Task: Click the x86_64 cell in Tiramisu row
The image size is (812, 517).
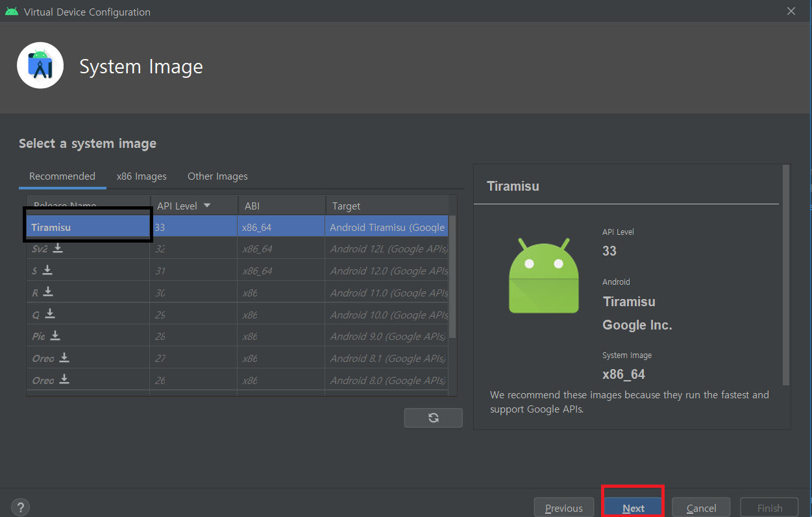Action: click(x=282, y=227)
